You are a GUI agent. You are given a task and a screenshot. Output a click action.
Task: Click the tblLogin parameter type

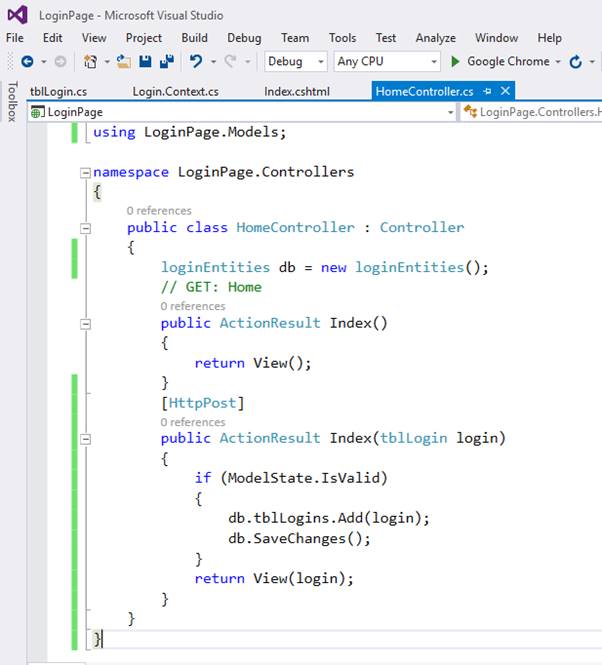414,438
